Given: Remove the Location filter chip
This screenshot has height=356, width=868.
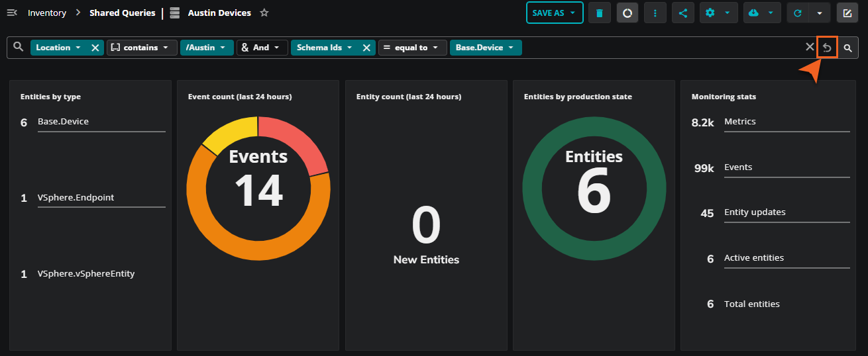Looking at the screenshot, I should coord(95,48).
